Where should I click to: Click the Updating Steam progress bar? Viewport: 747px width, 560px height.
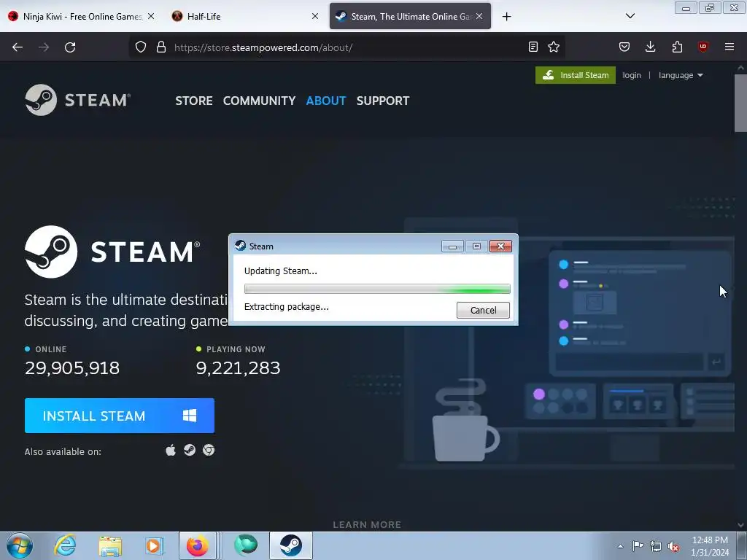coord(377,289)
